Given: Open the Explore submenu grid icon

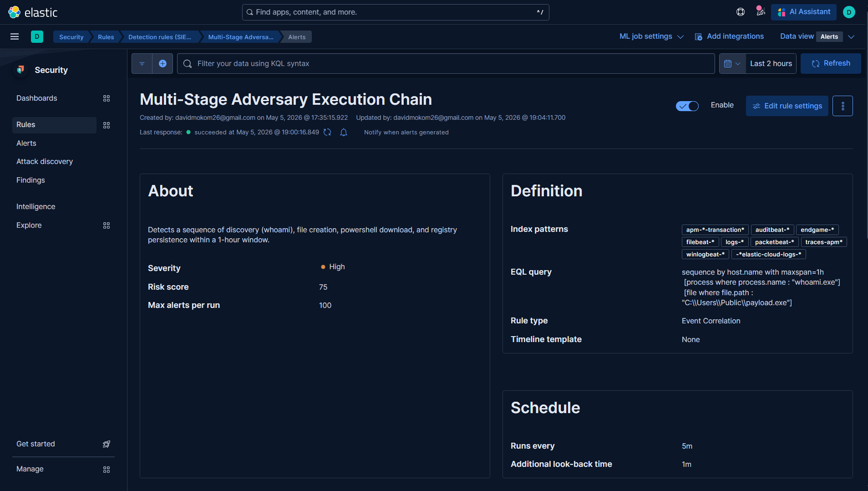Looking at the screenshot, I should click(107, 225).
